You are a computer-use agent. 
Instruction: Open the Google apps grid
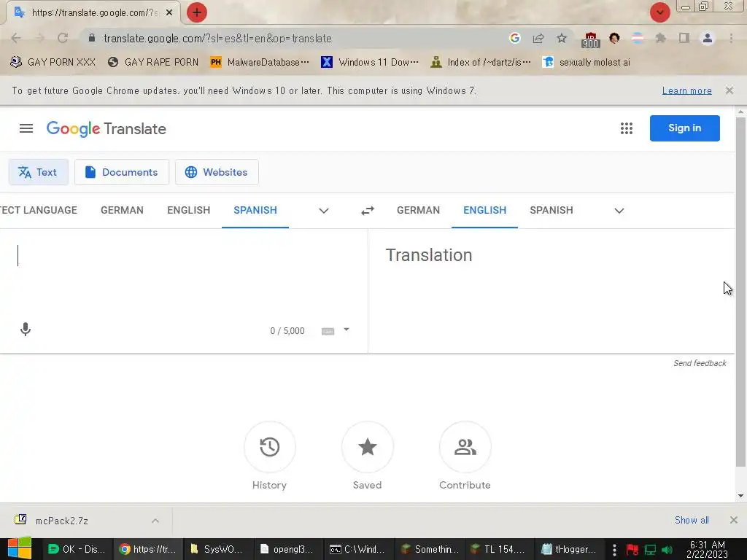tap(627, 128)
